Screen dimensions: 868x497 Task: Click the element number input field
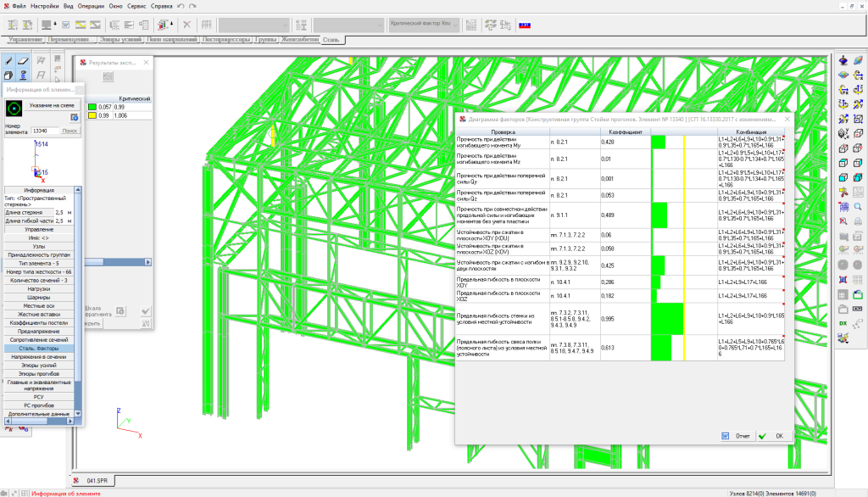pos(43,131)
